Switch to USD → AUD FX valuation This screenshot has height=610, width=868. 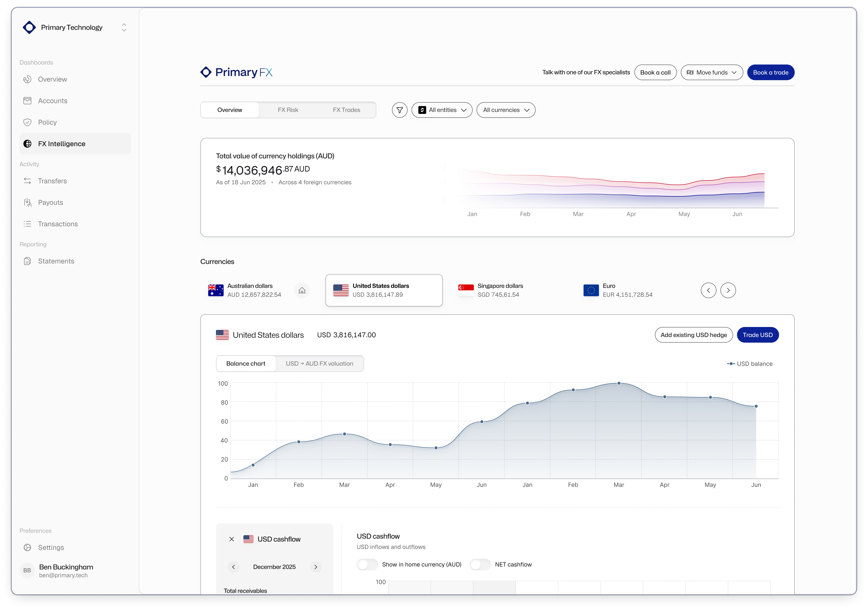(x=319, y=364)
